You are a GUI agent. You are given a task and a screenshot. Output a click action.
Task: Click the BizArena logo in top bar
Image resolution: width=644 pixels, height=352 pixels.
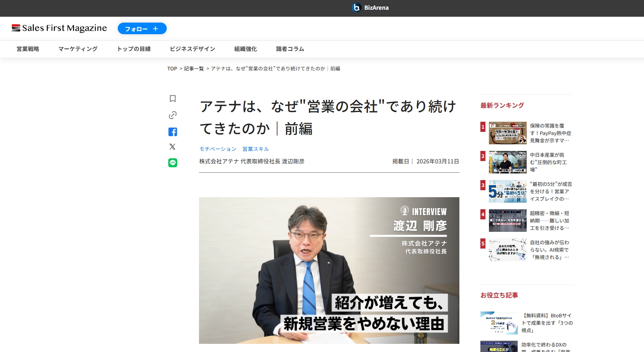click(x=370, y=8)
